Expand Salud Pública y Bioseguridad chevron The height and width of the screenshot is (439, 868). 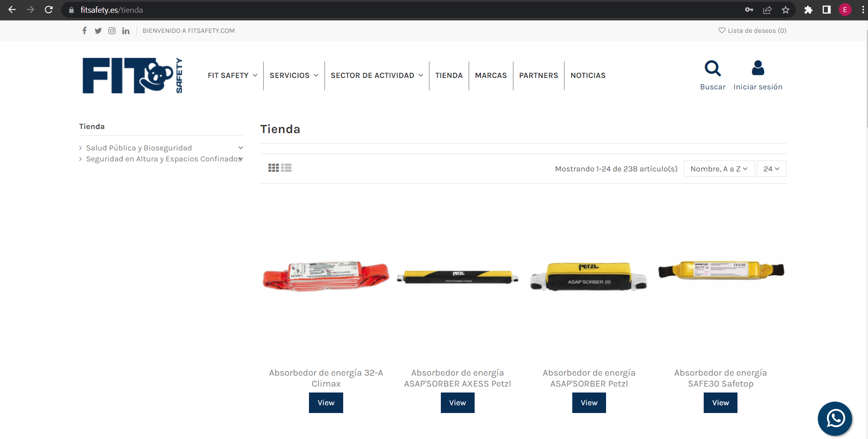(x=241, y=148)
